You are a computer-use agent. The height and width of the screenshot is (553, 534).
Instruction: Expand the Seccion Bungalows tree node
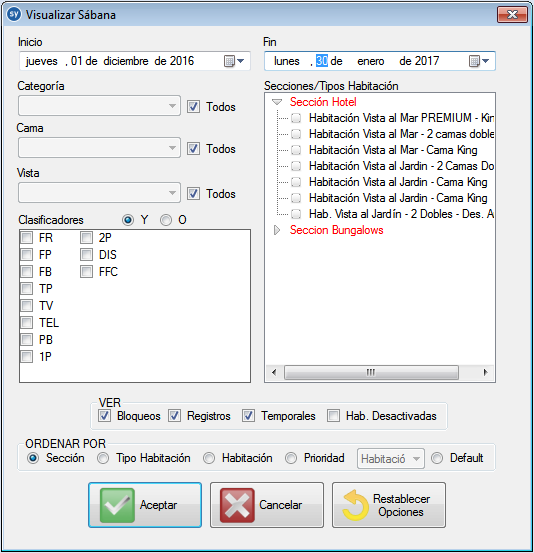277,230
